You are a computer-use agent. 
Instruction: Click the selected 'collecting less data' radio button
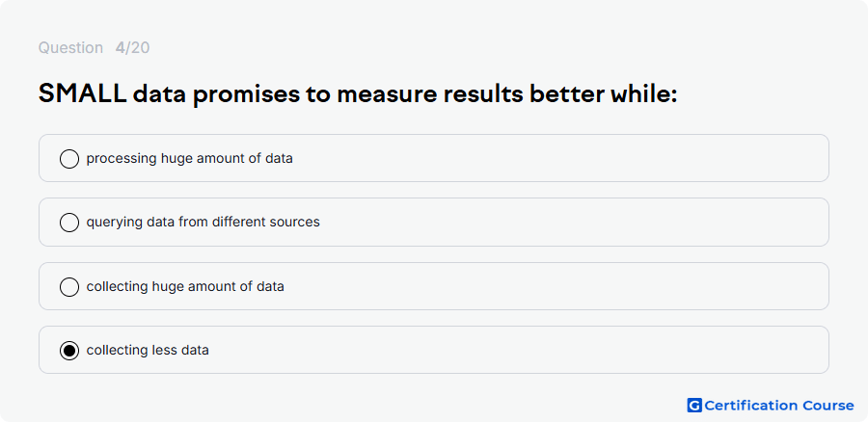coord(69,351)
